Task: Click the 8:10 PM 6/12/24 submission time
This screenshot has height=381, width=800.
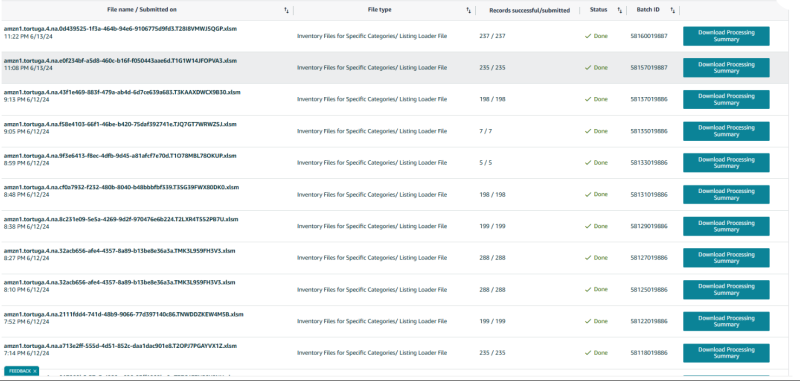Action: pyautogui.click(x=27, y=290)
